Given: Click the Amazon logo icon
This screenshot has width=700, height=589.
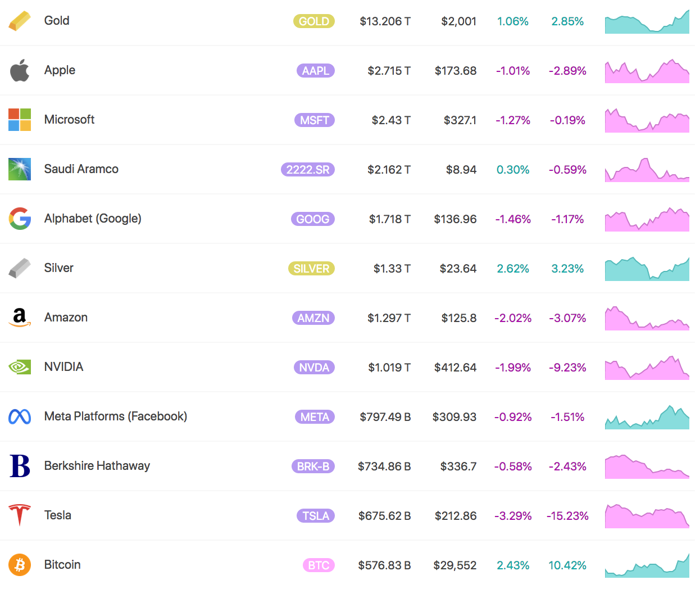Looking at the screenshot, I should point(20,318).
